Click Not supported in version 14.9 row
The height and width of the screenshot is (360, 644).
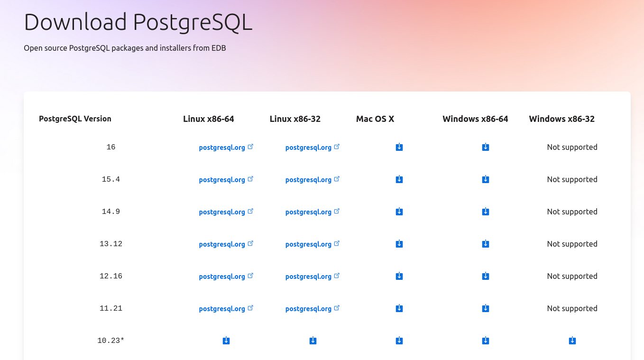572,212
